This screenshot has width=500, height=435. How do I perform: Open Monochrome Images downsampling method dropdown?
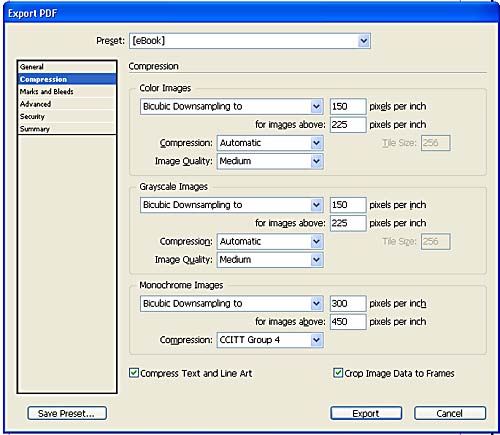tap(232, 303)
